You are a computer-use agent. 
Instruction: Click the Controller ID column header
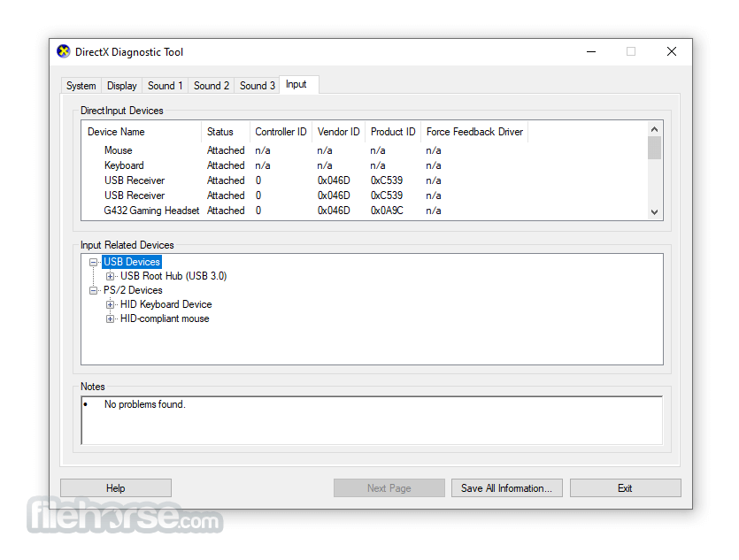point(281,132)
